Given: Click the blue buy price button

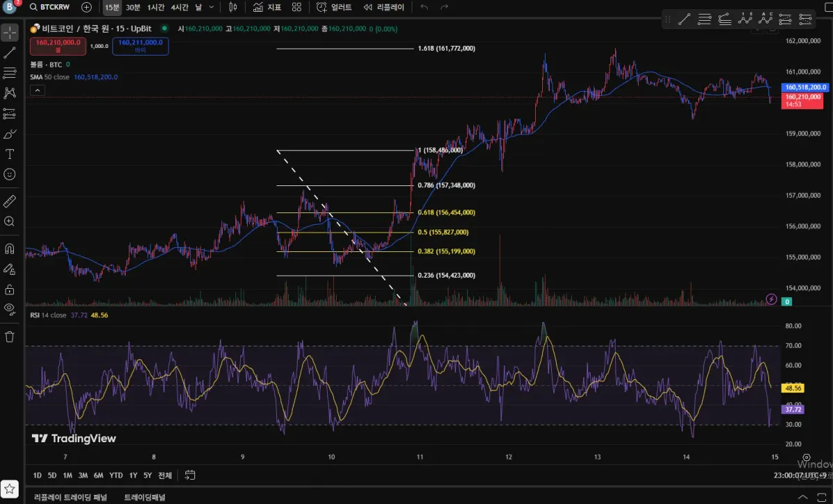Looking at the screenshot, I should (141, 46).
